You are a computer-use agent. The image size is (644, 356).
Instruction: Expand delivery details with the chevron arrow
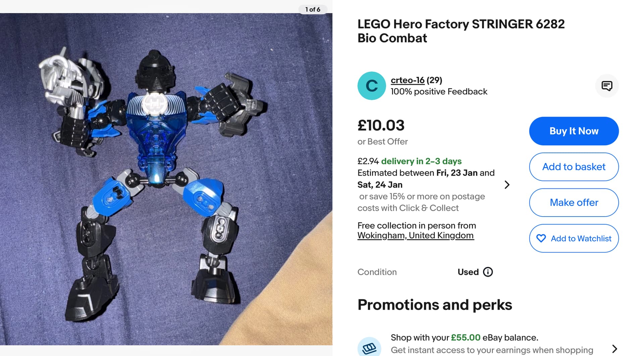tap(507, 185)
